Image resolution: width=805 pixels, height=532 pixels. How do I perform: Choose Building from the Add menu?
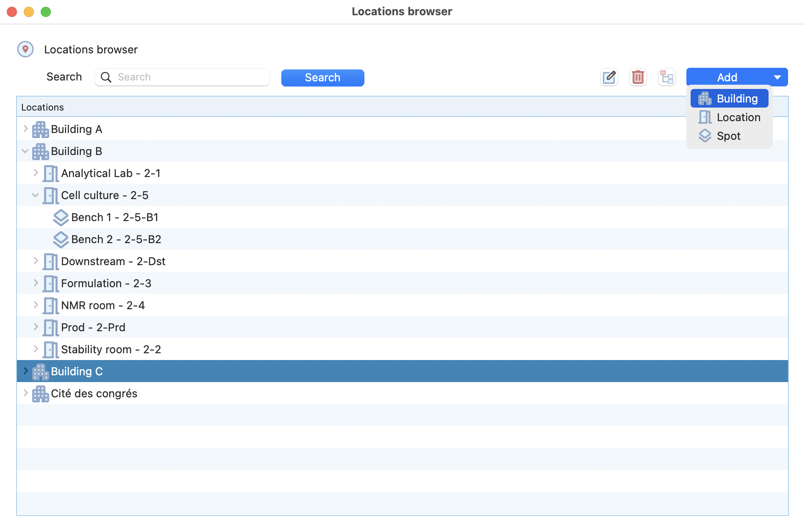coord(730,99)
